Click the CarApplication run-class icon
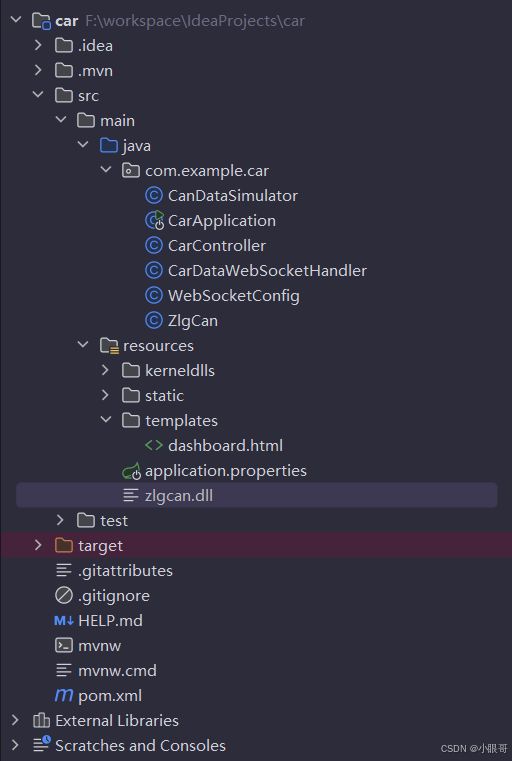The image size is (512, 761). [x=154, y=220]
